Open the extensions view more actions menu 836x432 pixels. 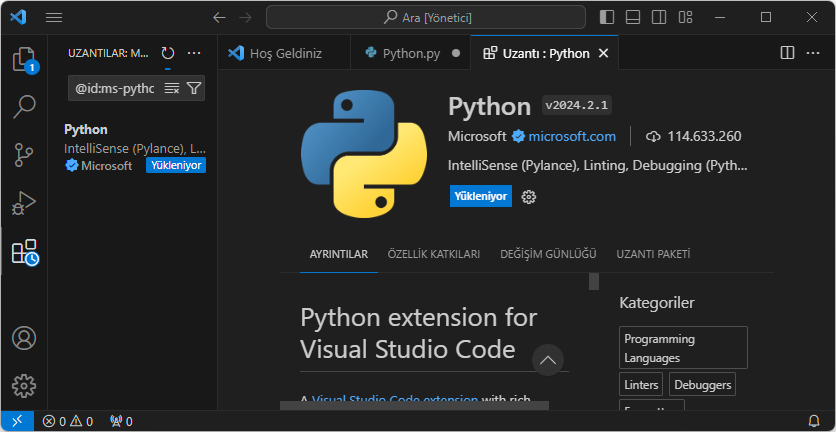(x=194, y=53)
